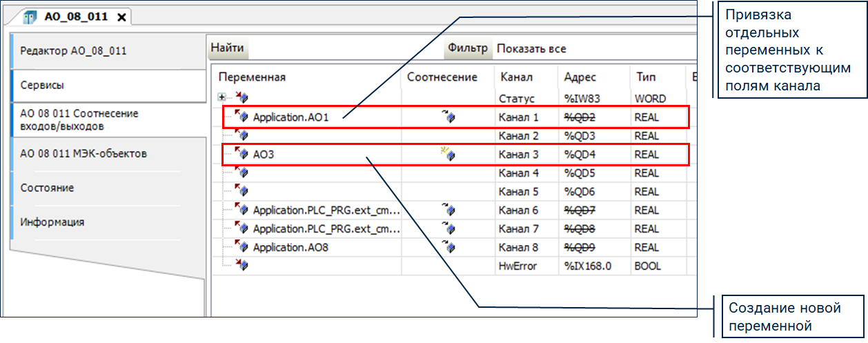Go to the Состояние side tab
Viewport: 868px width, 343px height.
click(x=47, y=188)
